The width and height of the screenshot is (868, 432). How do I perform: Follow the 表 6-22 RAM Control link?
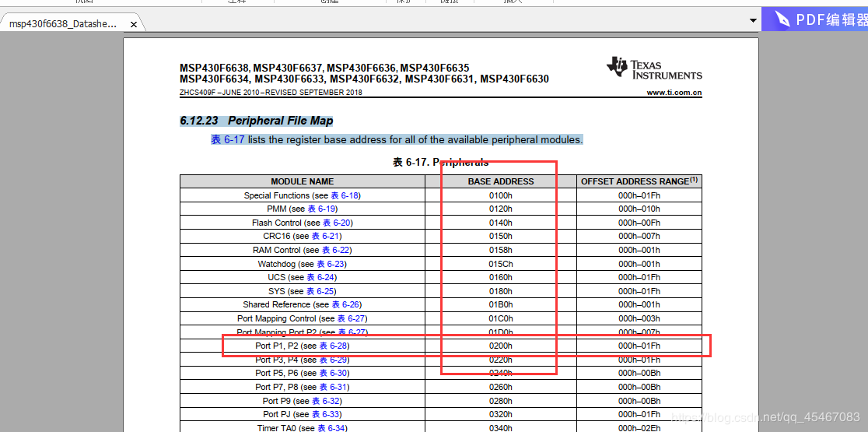pyautogui.click(x=335, y=250)
